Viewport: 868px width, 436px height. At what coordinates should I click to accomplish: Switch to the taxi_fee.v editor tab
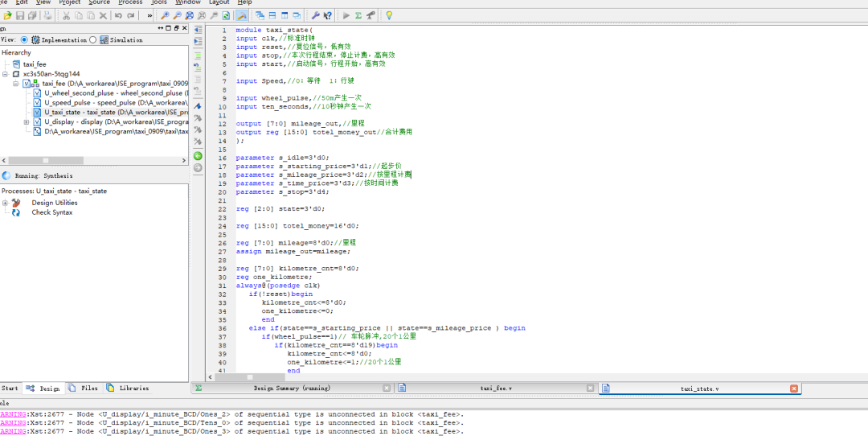tap(496, 388)
